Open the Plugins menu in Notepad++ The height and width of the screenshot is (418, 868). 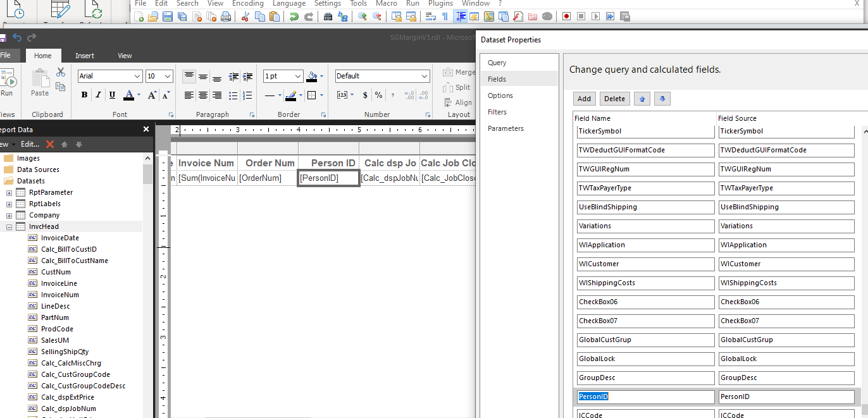click(x=440, y=3)
